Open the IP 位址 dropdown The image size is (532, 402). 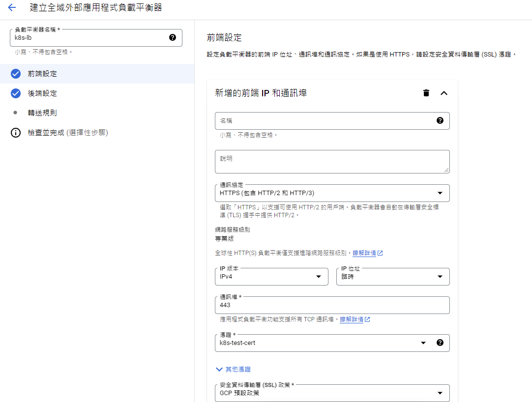[x=393, y=277]
